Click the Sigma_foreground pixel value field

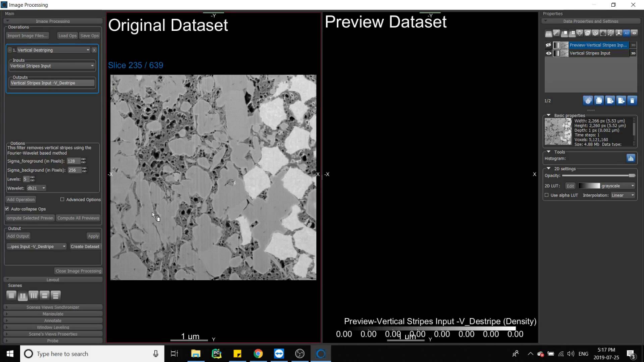coord(73,161)
